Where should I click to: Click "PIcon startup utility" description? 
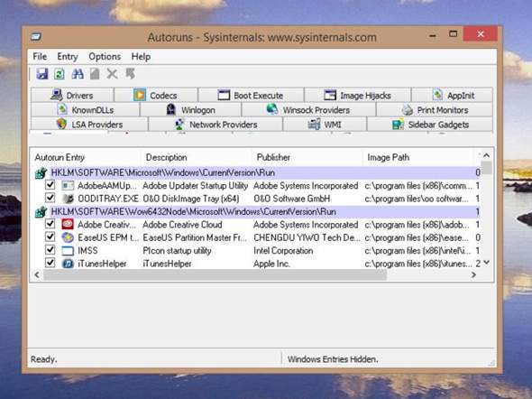pos(177,251)
